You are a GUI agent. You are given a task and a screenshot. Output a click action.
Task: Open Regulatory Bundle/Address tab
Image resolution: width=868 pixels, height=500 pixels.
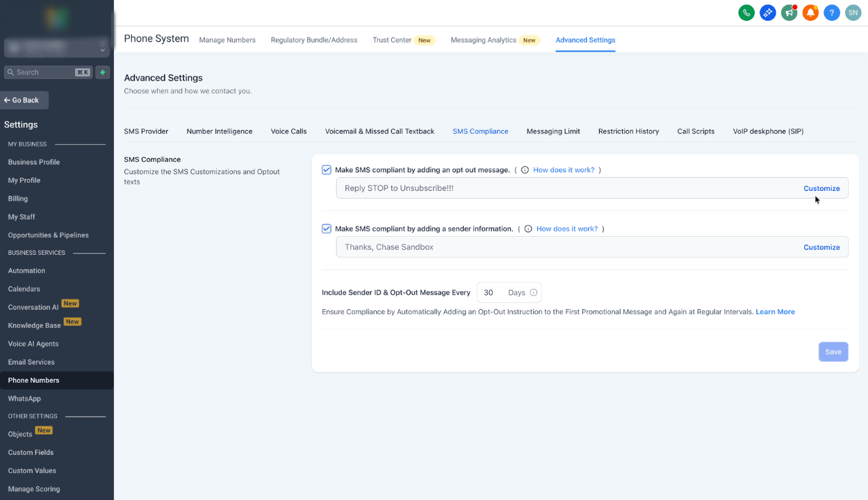pos(314,40)
